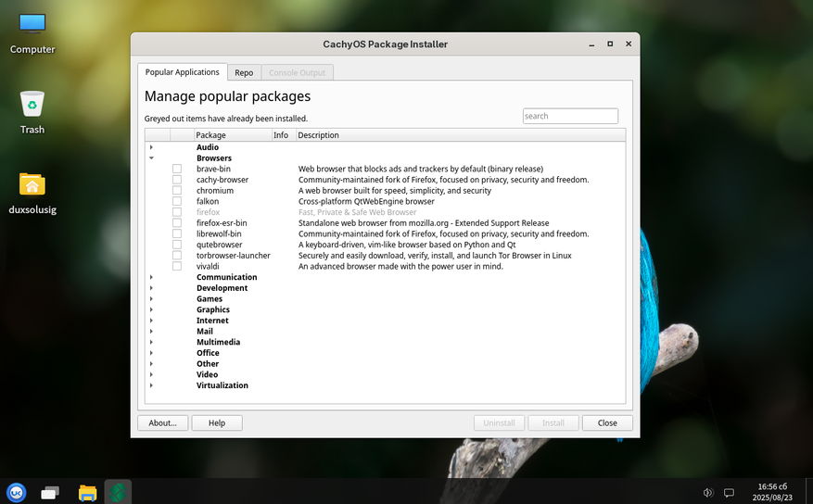
Task: Tick the cachy-browser checkbox
Action: 177,180
